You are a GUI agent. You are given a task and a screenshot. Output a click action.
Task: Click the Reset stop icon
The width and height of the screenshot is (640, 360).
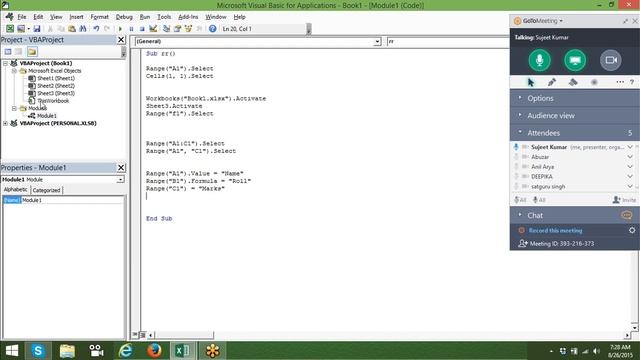click(142, 29)
